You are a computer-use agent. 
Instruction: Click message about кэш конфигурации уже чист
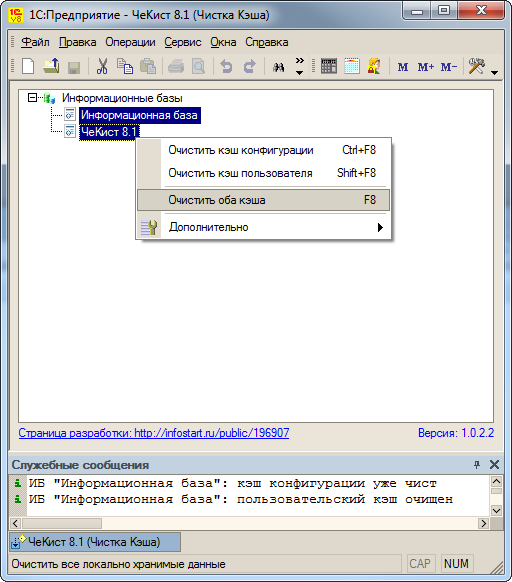point(232,483)
